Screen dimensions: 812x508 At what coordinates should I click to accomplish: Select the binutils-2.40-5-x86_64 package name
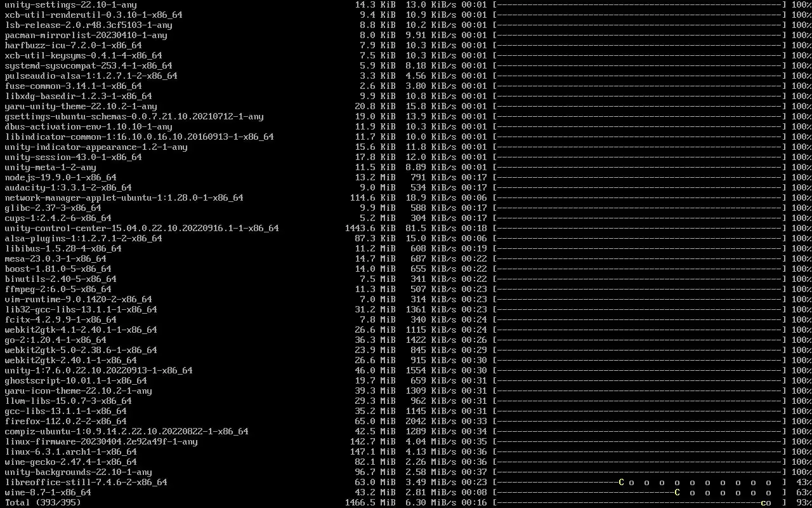(61, 279)
